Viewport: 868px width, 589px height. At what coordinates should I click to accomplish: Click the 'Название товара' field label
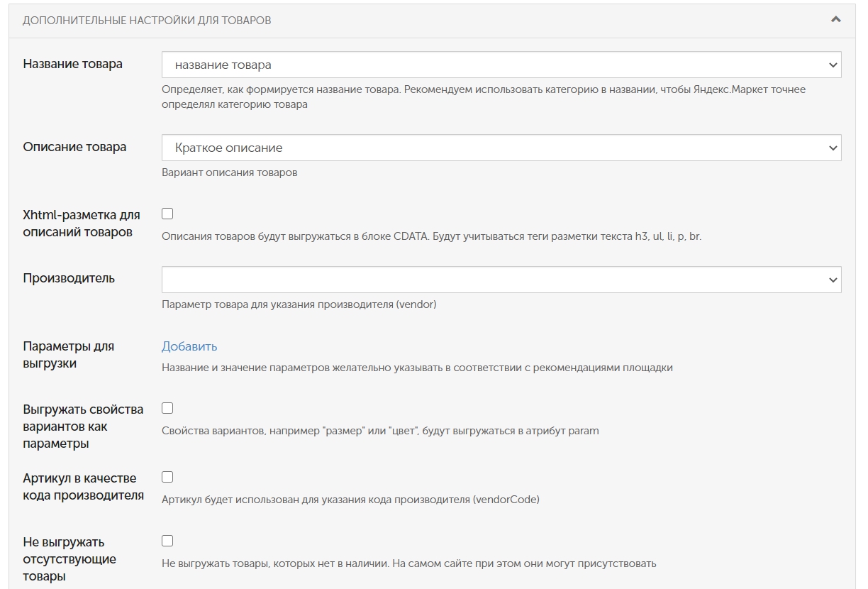pyautogui.click(x=72, y=64)
